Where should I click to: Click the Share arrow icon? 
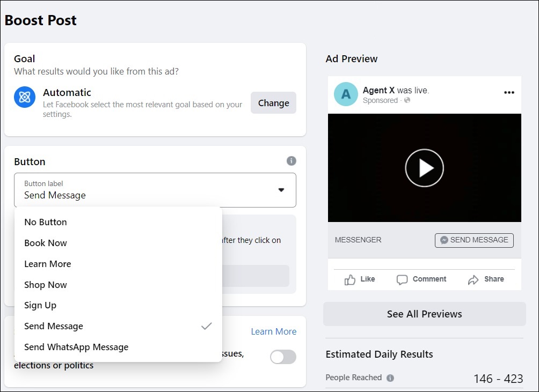[x=473, y=279]
